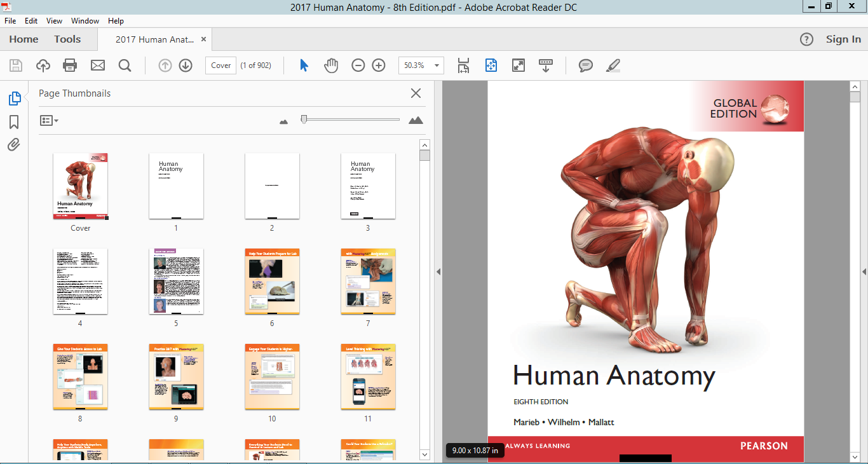The height and width of the screenshot is (464, 868).
Task: Open the Attachments paperclip panel
Action: click(x=14, y=145)
